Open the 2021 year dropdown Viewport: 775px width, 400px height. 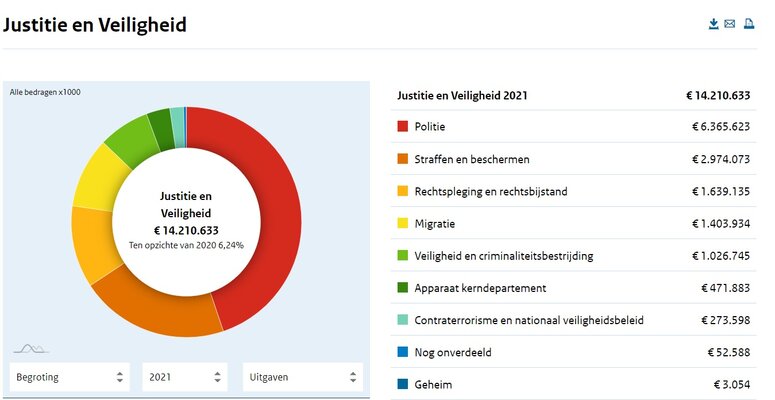point(185,377)
